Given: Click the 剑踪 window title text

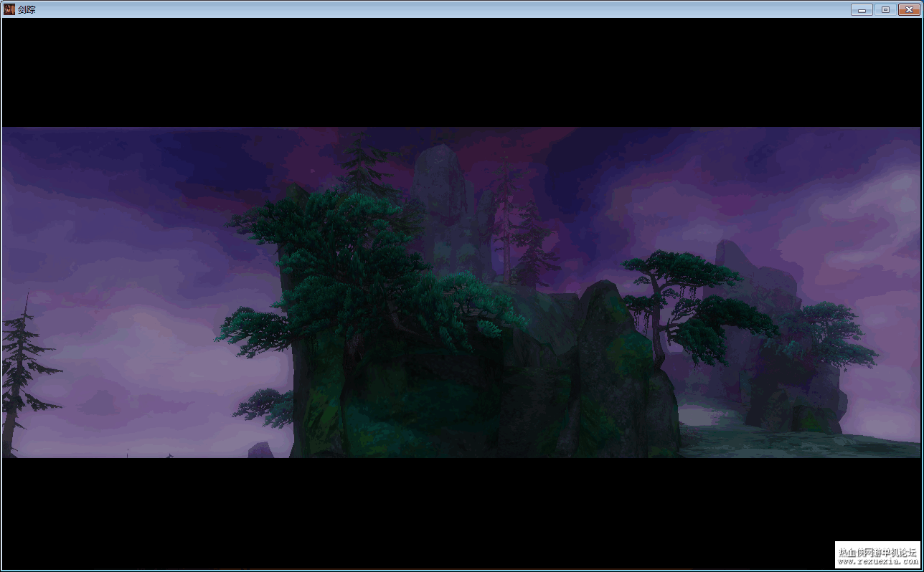Looking at the screenshot, I should point(27,10).
